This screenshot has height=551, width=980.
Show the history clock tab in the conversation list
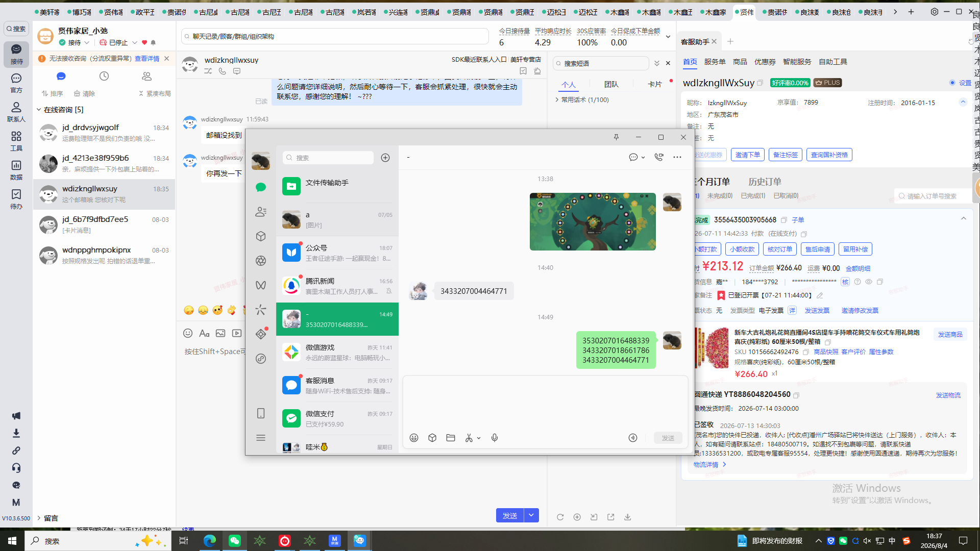point(104,76)
